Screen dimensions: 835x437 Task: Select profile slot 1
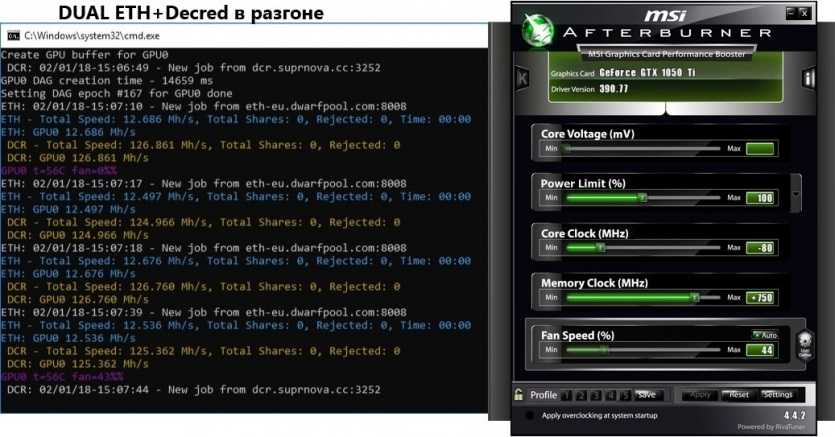[566, 395]
